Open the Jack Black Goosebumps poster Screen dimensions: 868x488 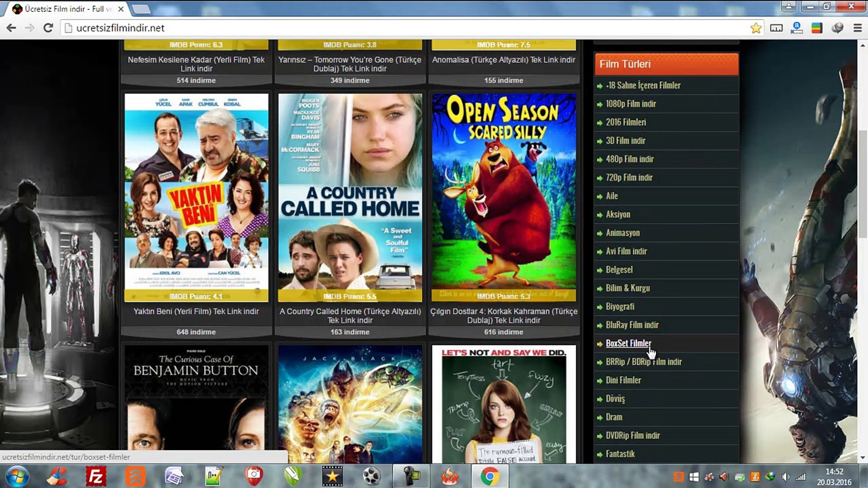click(350, 404)
